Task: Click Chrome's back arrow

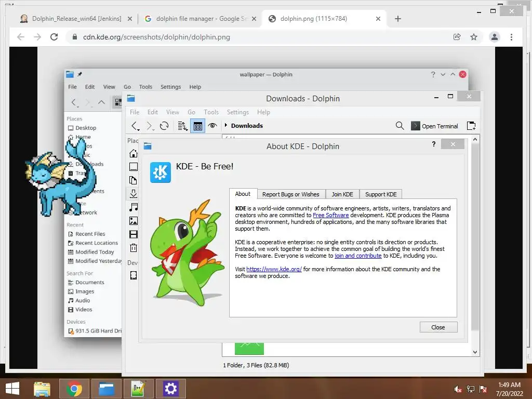Action: (21, 37)
